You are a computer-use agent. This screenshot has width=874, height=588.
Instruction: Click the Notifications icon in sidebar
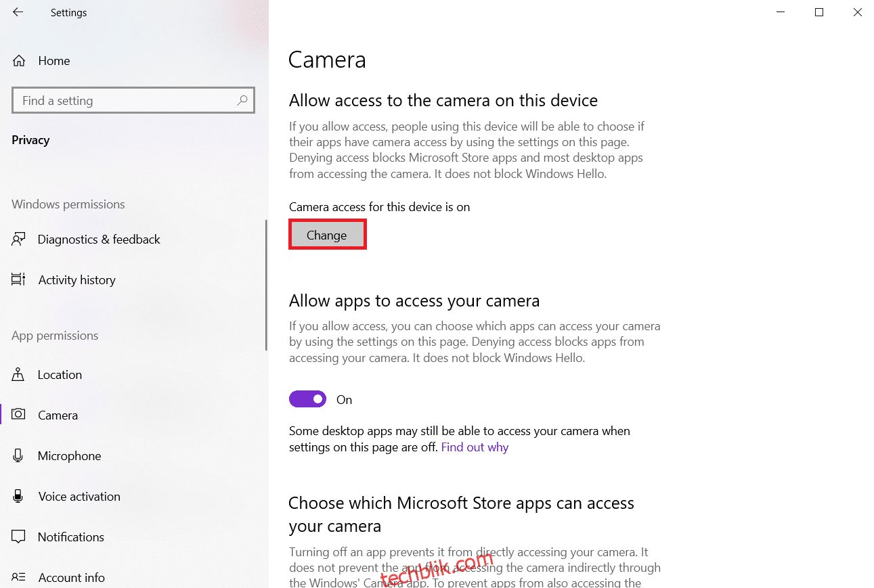19,537
